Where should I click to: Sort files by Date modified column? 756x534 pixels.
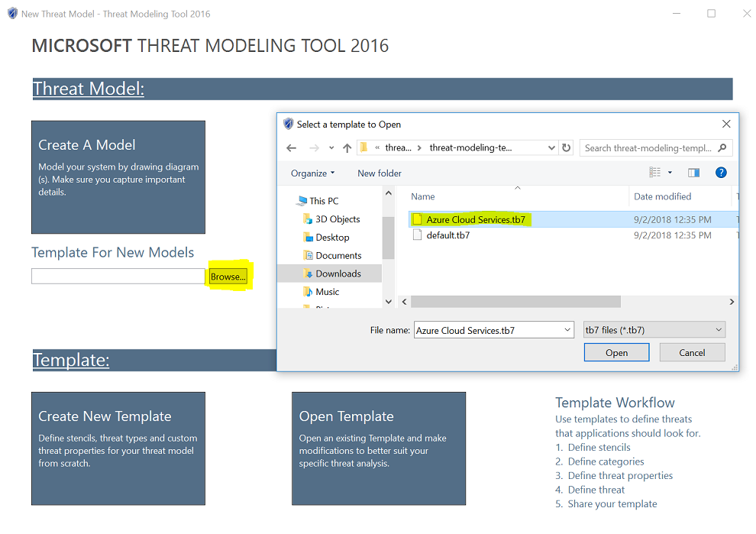click(x=663, y=196)
